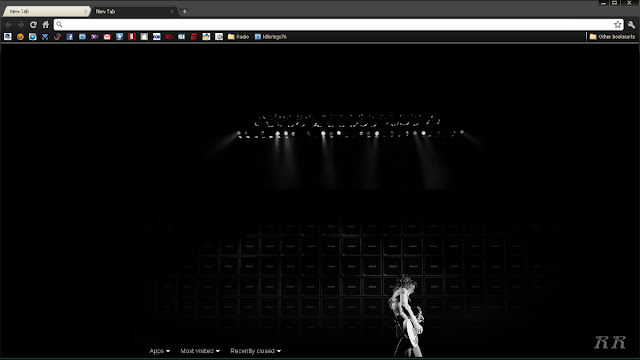Open the orange circle bookmark icon
640x360 pixels.
point(20,37)
